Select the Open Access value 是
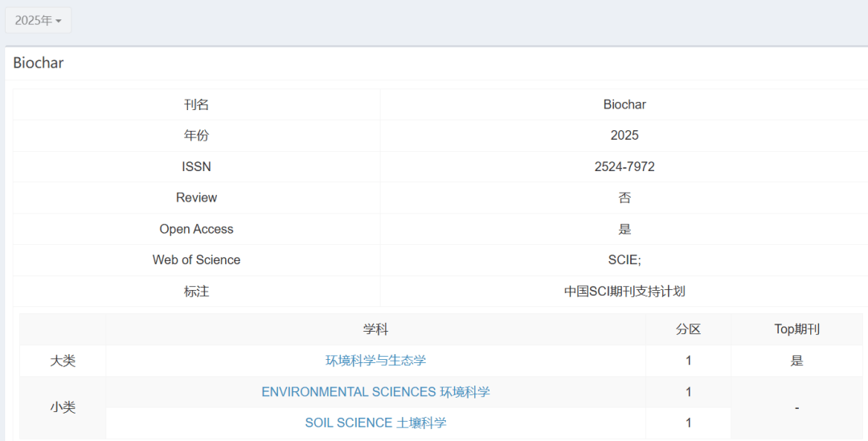The height and width of the screenshot is (441, 868). (624, 229)
